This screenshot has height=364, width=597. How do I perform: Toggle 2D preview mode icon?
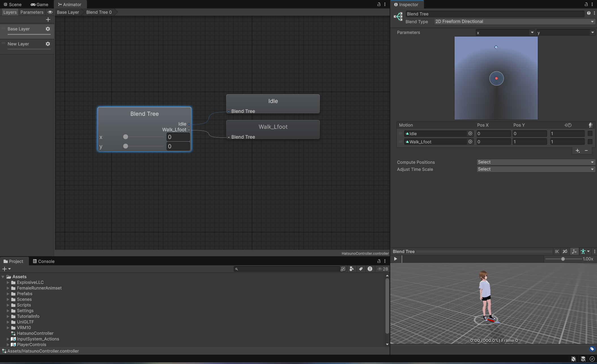pos(565,251)
